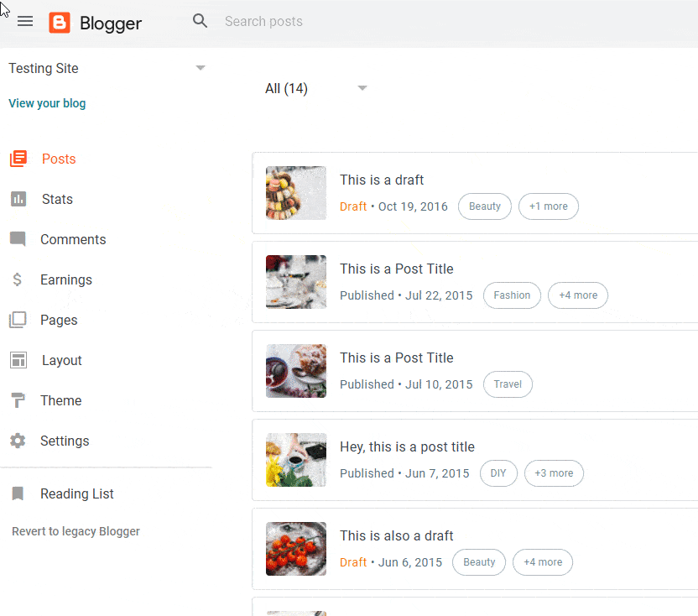The image size is (698, 616).
Task: Click the Earnings dollar sign icon
Action: pos(17,279)
